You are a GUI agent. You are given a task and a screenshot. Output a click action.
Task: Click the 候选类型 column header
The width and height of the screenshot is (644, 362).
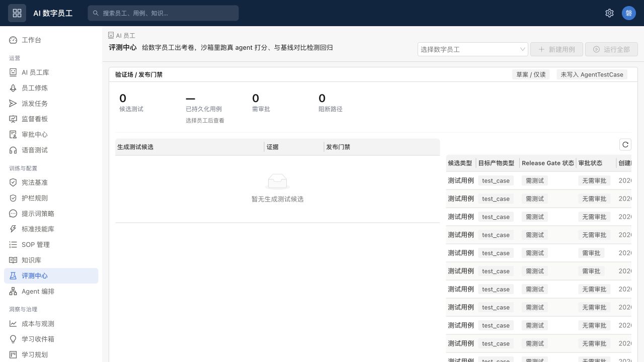(x=460, y=163)
